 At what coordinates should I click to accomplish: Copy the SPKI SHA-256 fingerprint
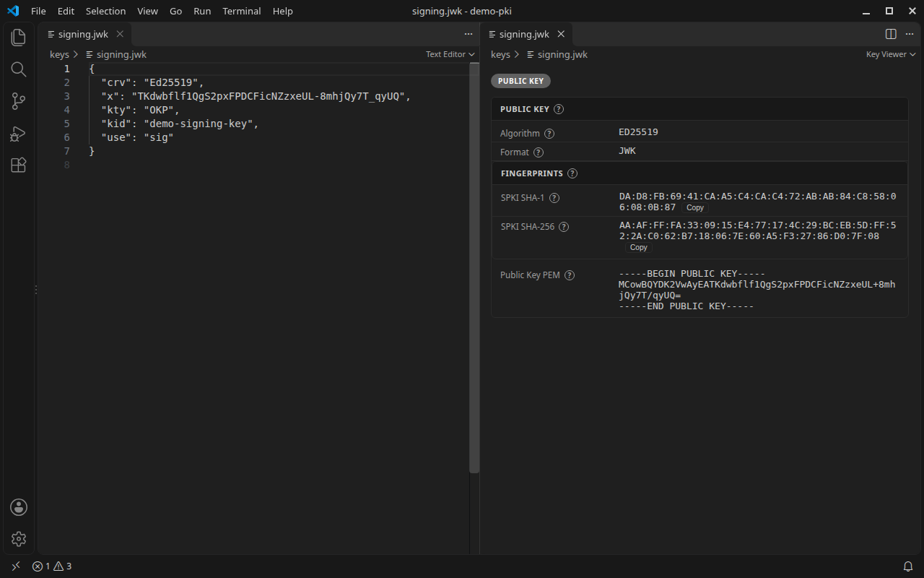pyautogui.click(x=638, y=247)
